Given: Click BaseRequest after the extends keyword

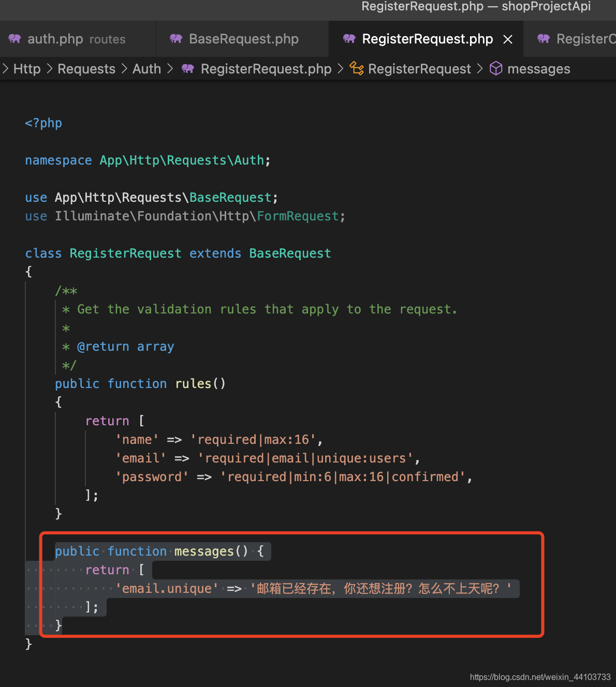Looking at the screenshot, I should pyautogui.click(x=290, y=253).
